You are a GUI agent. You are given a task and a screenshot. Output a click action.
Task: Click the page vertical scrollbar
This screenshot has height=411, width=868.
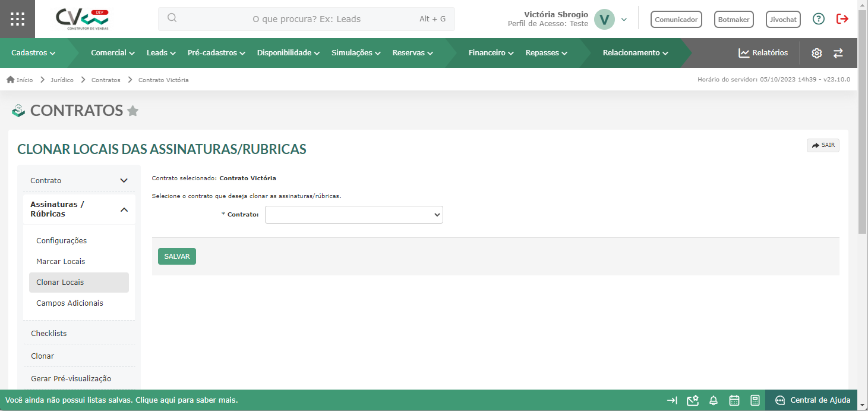(863, 121)
